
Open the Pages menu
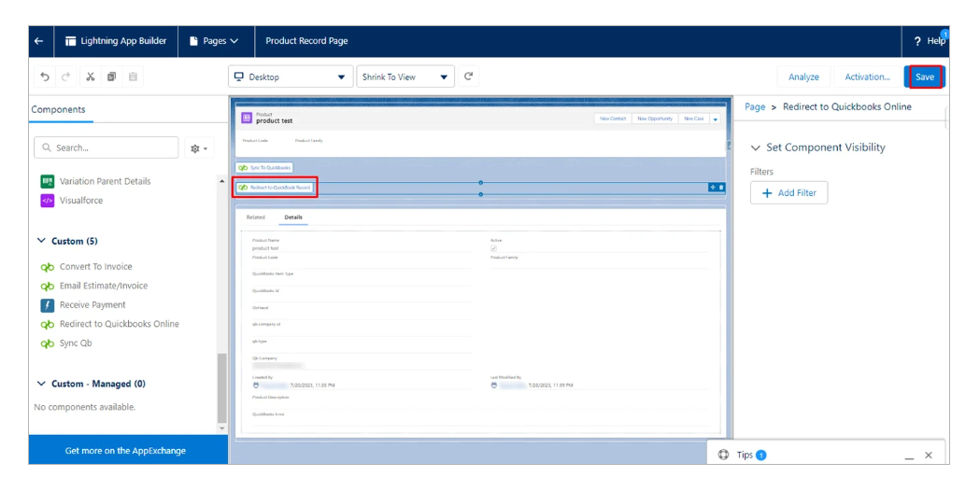pyautogui.click(x=214, y=41)
